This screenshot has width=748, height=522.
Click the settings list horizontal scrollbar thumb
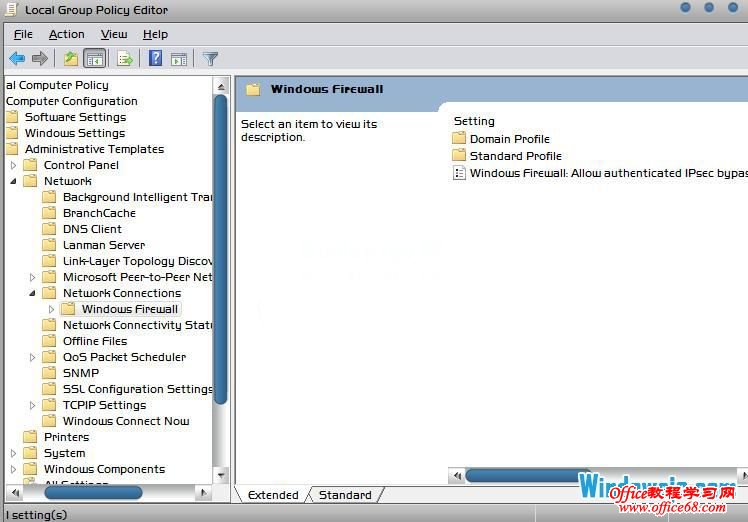tap(527, 476)
